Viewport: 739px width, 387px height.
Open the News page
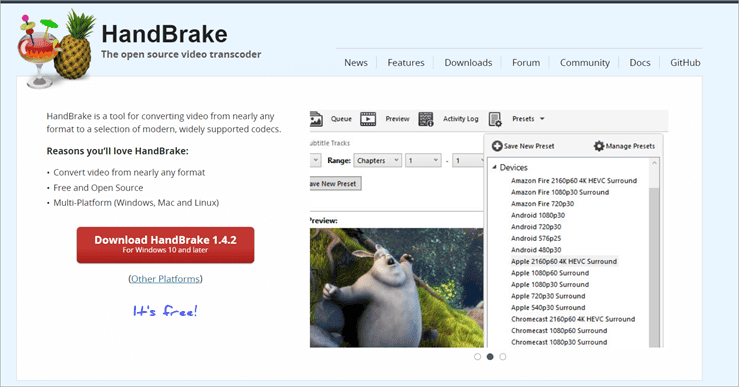(356, 63)
